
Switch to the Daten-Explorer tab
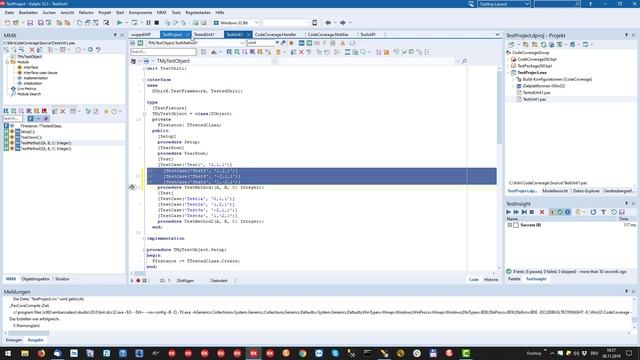[586, 191]
